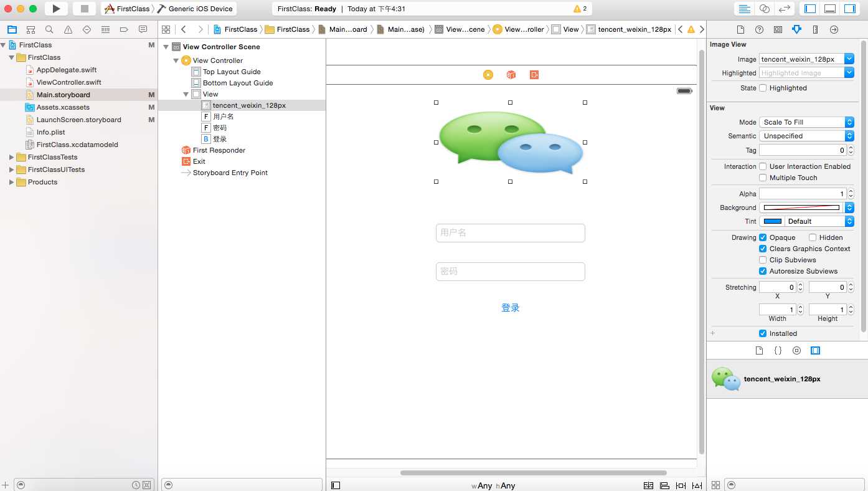Switch to the Assistant editor

765,9
